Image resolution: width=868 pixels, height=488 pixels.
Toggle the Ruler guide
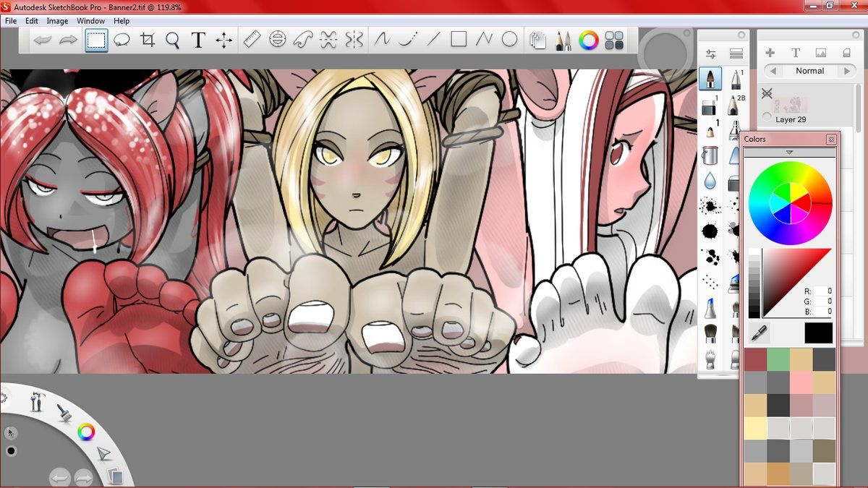tap(252, 39)
